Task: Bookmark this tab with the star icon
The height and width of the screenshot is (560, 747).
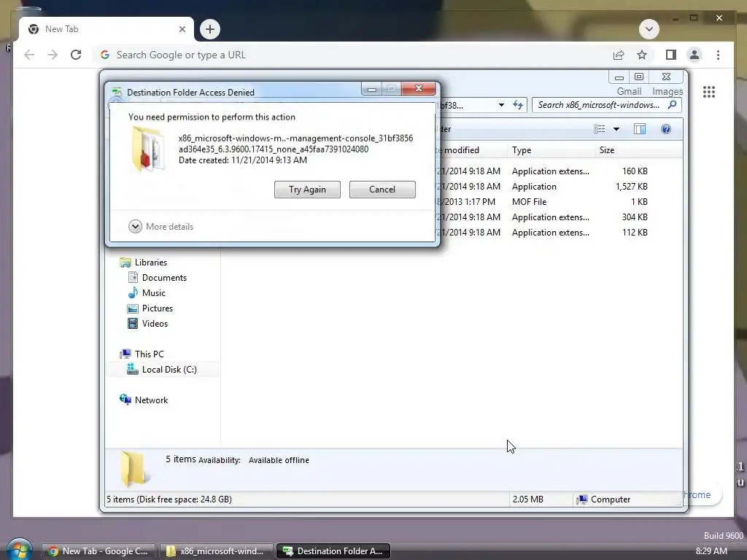Action: tap(642, 55)
